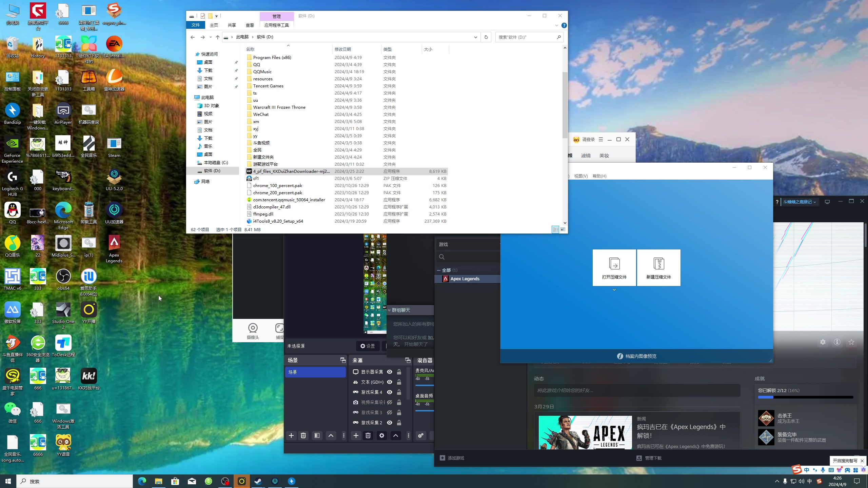Click the Explorer search box
The width and height of the screenshot is (868, 488).
526,37
